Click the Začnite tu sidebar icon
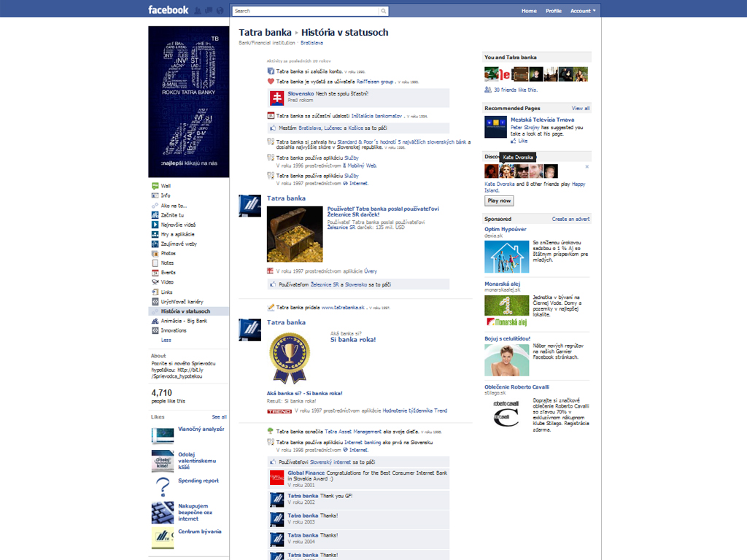 coord(155,215)
